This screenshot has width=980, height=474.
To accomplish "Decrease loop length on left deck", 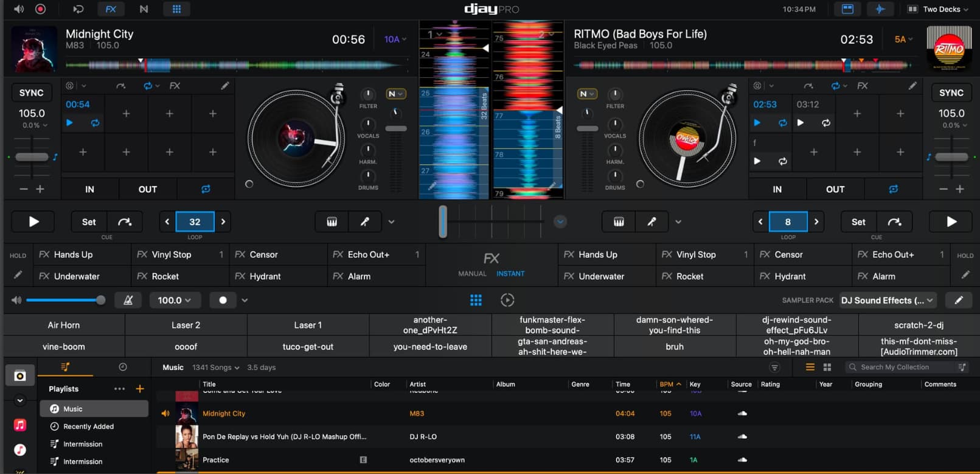I will coord(167,221).
